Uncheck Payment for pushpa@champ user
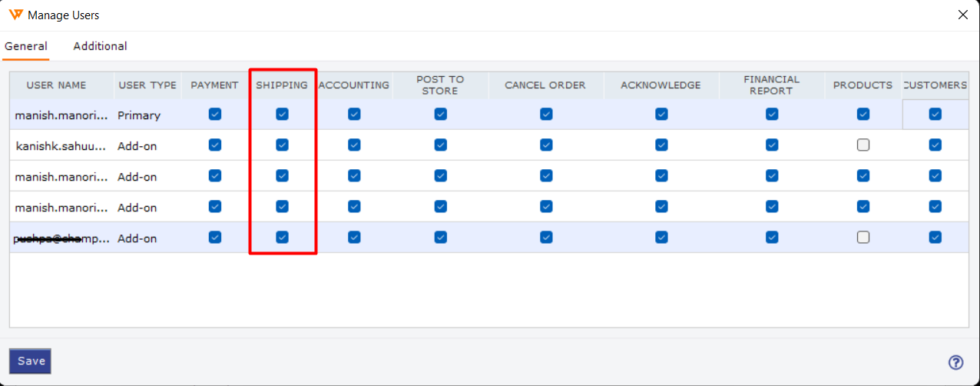 pyautogui.click(x=215, y=237)
